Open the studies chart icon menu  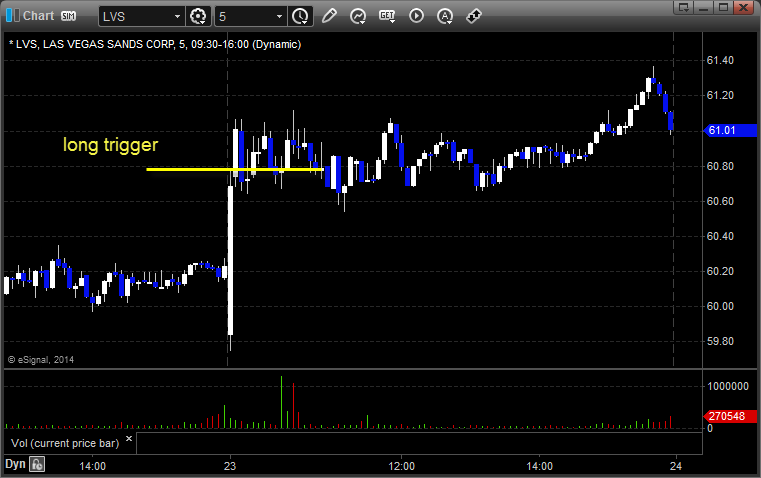pyautogui.click(x=358, y=16)
